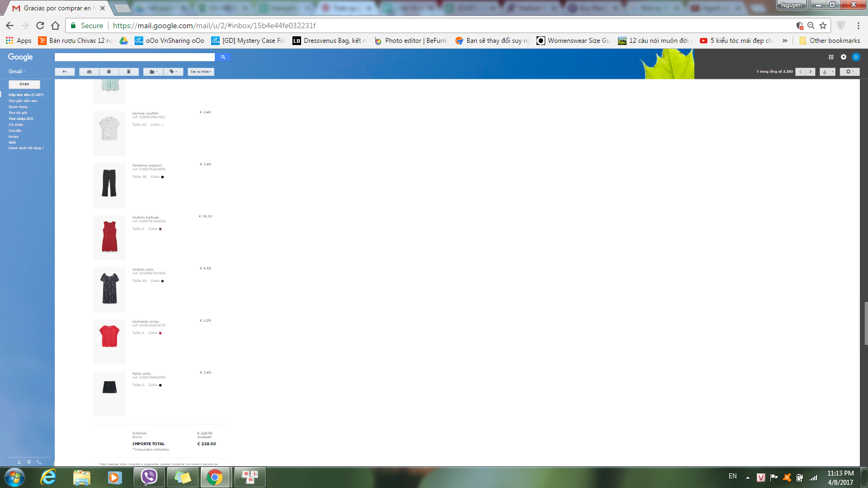This screenshot has height=488, width=868.
Task: Go to the next email arrow
Action: (810, 72)
